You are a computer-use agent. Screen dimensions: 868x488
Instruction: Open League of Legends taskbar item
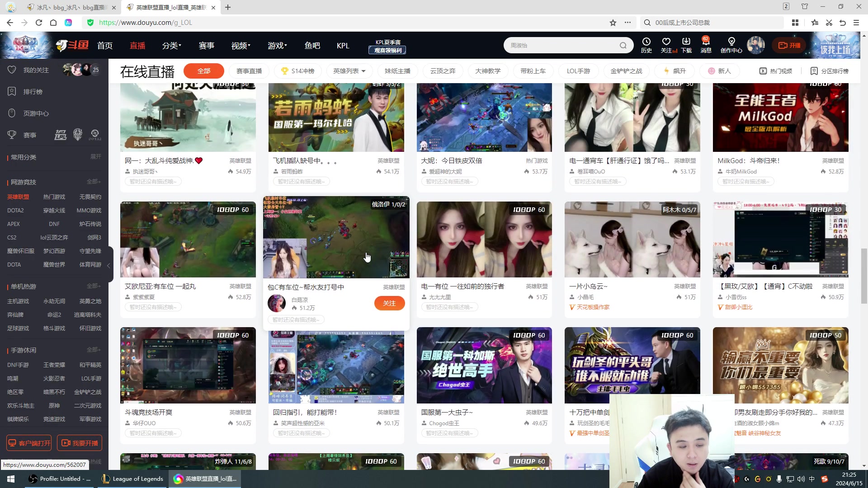[x=132, y=479]
